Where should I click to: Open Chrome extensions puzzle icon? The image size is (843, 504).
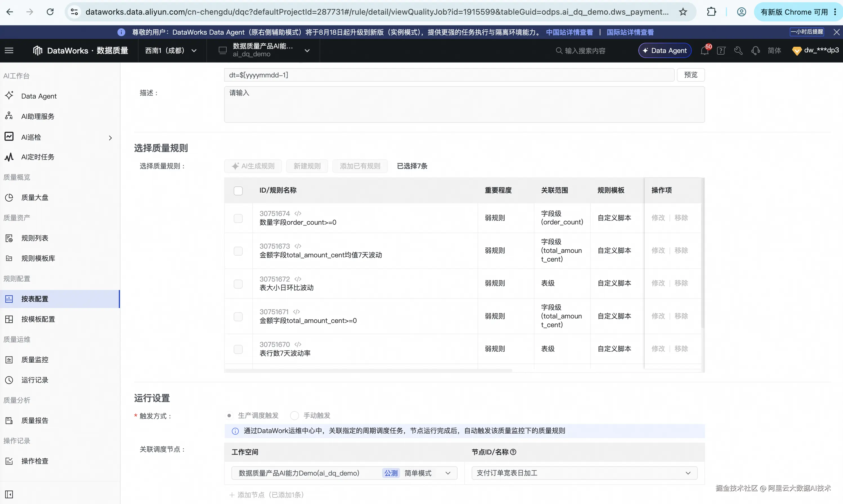[x=711, y=12]
